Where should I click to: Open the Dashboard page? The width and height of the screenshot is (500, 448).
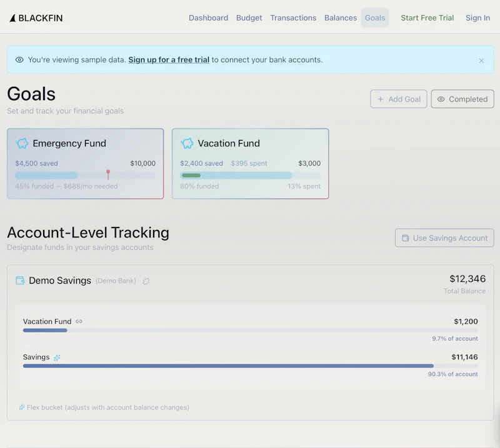(x=208, y=18)
